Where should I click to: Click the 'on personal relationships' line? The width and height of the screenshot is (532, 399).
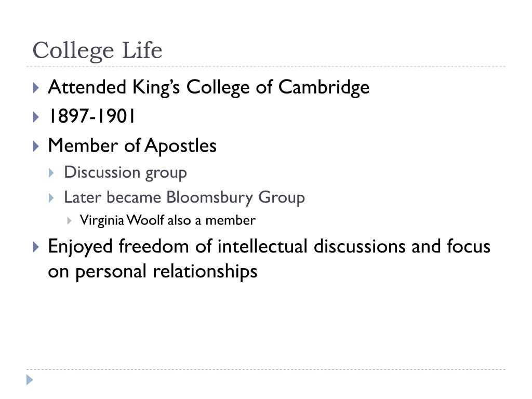point(153,272)
